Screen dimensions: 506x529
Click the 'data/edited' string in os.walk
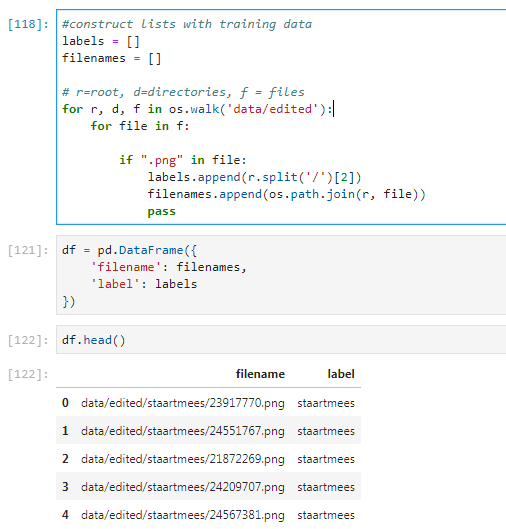pos(272,109)
